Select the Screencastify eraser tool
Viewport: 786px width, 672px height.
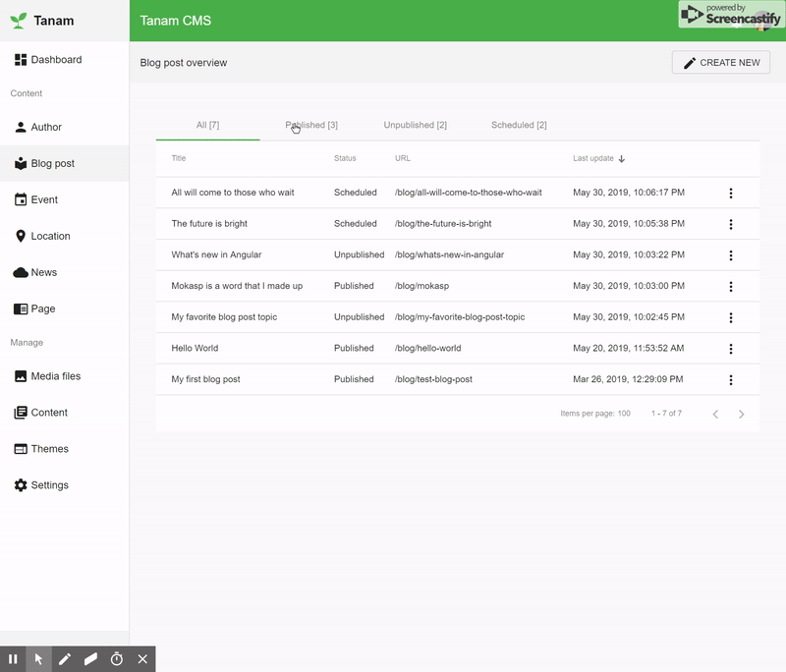90,659
